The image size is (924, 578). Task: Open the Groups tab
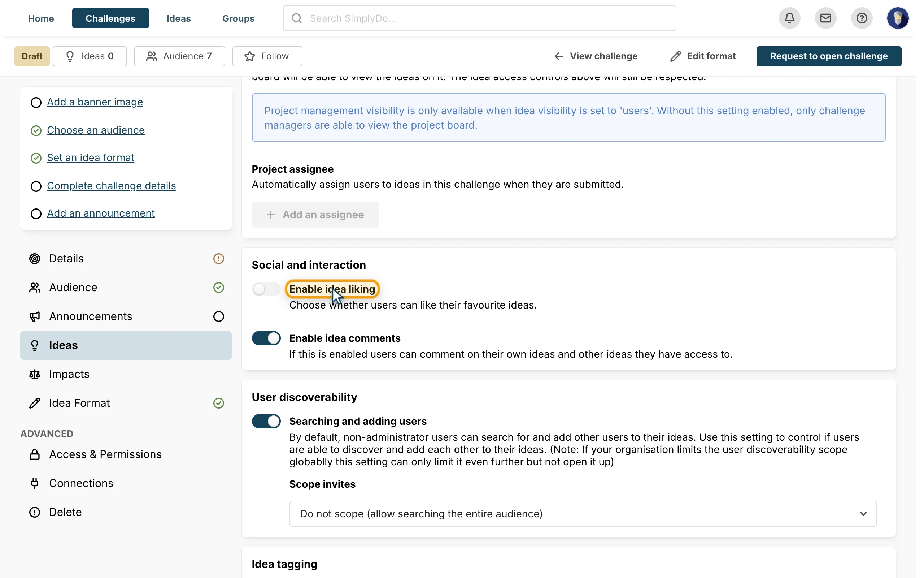238,18
